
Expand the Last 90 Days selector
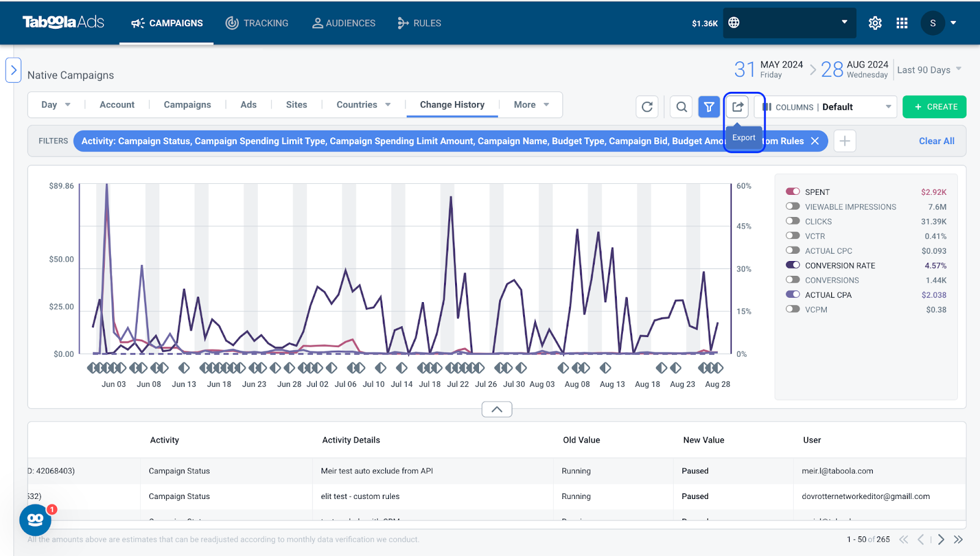click(x=929, y=70)
